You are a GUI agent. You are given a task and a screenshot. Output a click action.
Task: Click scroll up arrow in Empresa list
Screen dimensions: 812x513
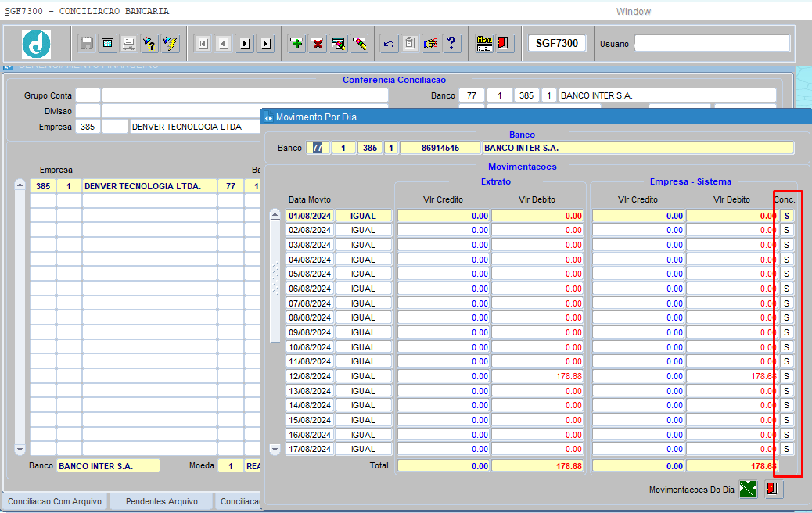[x=20, y=185]
